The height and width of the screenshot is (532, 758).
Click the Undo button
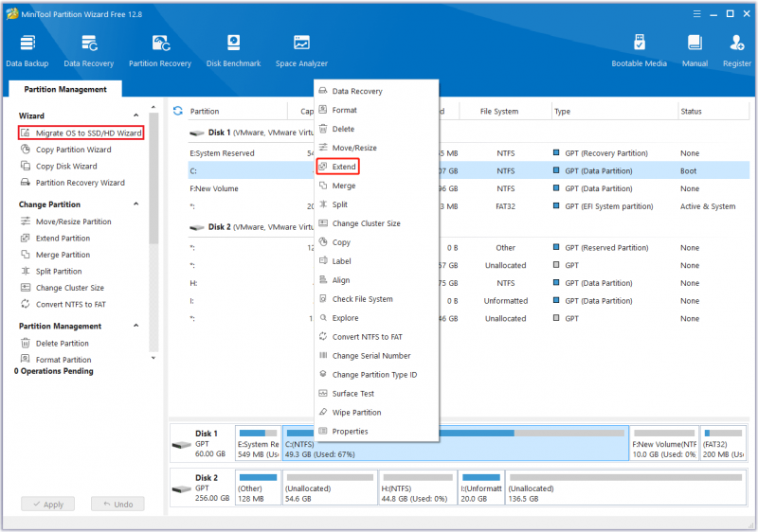[117, 504]
